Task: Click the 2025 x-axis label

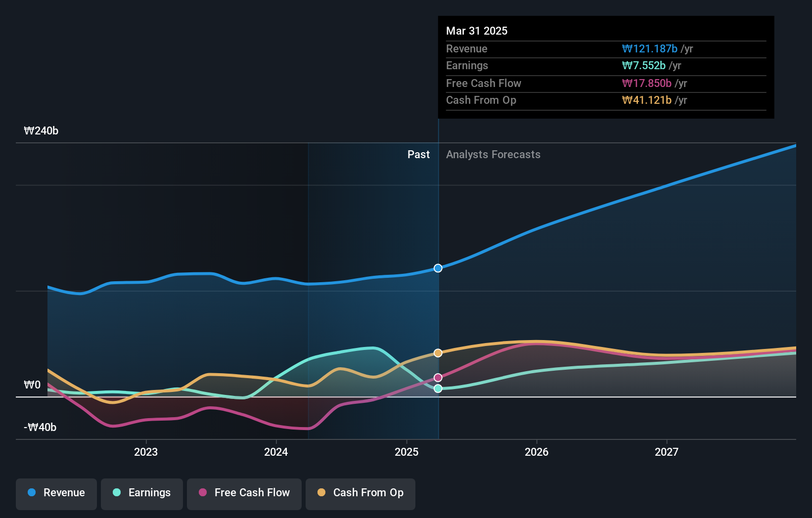Action: point(406,452)
